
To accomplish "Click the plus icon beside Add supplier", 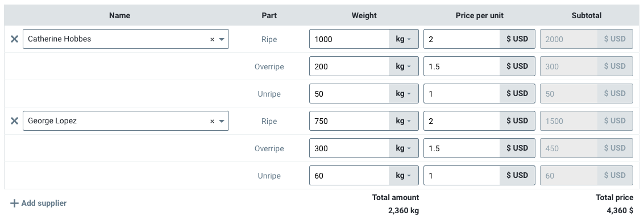I will 14,203.
